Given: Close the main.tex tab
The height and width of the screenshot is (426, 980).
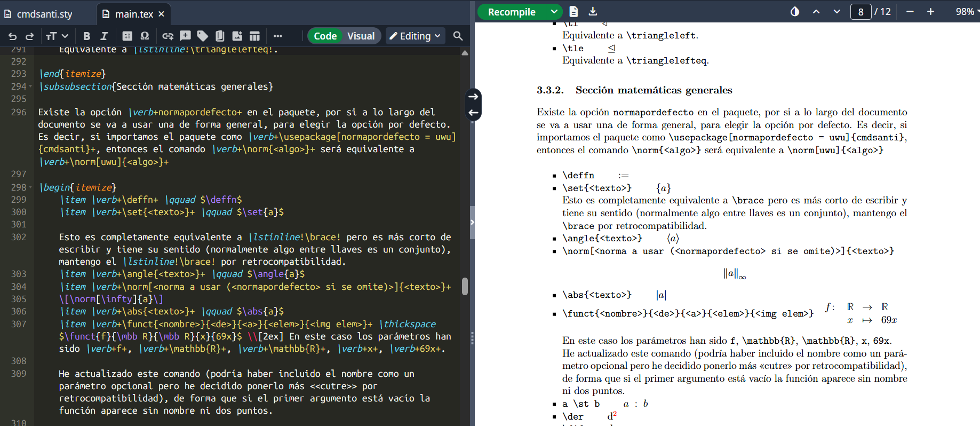Looking at the screenshot, I should pos(162,14).
